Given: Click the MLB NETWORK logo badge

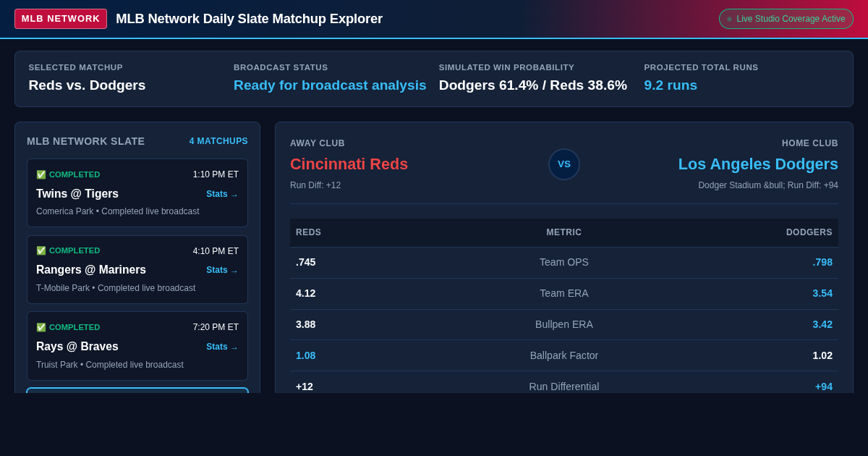Looking at the screenshot, I should click(x=61, y=19).
